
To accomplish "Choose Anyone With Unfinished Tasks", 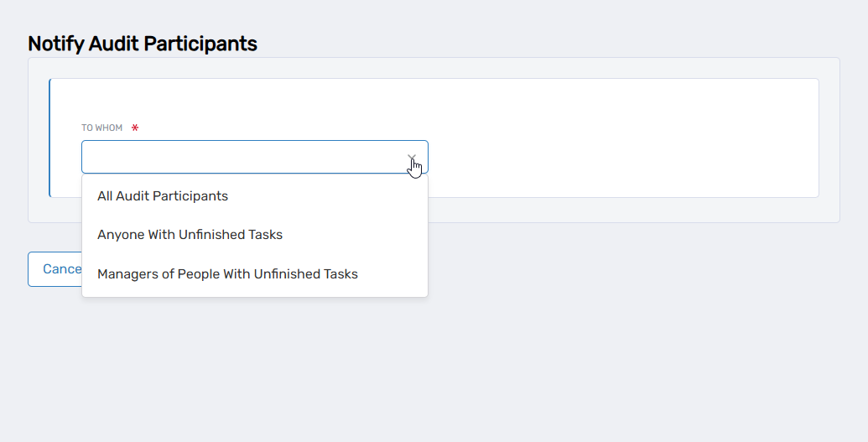I will (x=190, y=235).
